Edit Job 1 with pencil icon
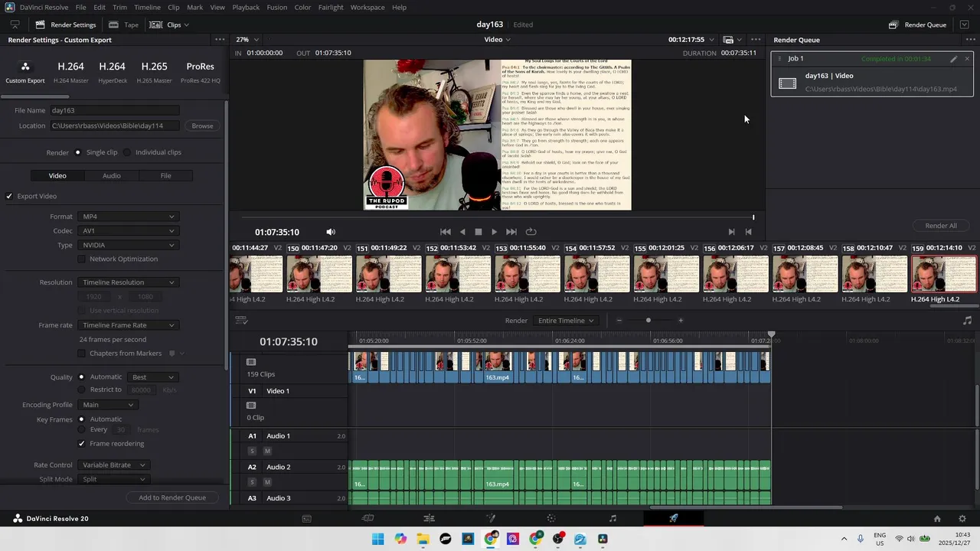980x551 pixels. pyautogui.click(x=954, y=59)
